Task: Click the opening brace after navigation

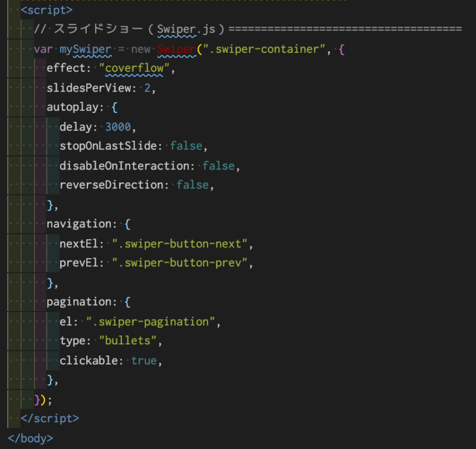Action: coord(127,224)
